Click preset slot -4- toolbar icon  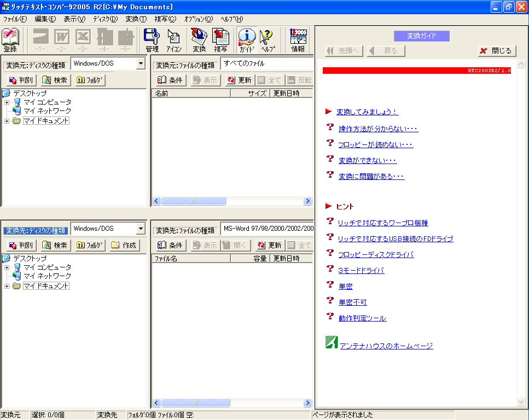(x=104, y=40)
